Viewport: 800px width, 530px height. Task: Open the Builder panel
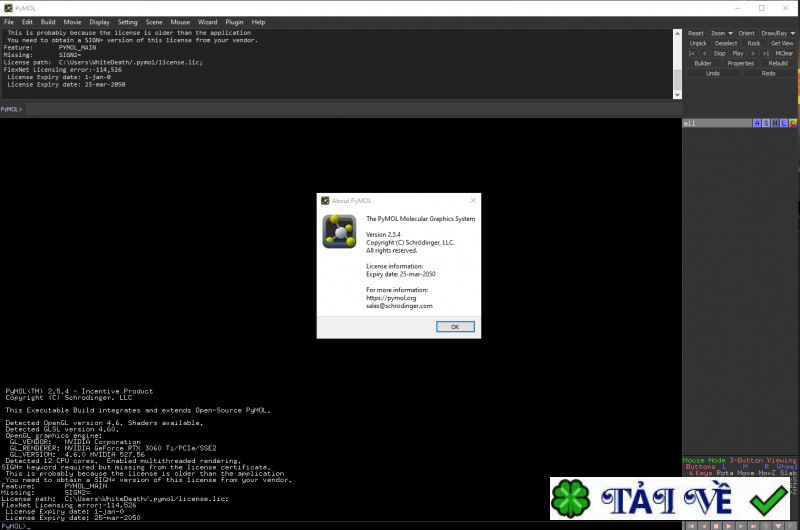point(703,63)
